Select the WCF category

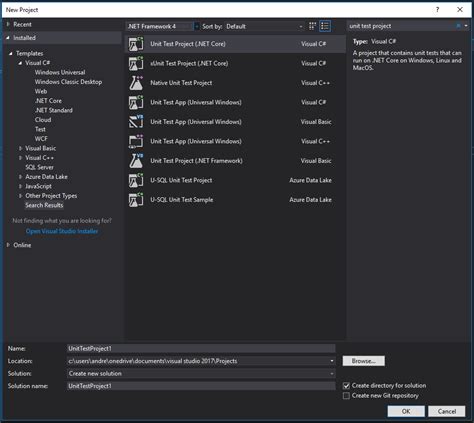click(41, 139)
